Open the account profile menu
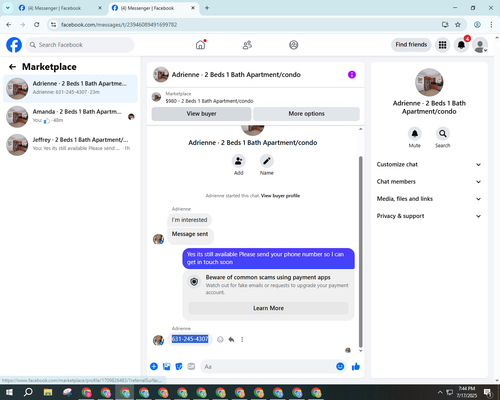This screenshot has height=400, width=500. click(x=480, y=45)
